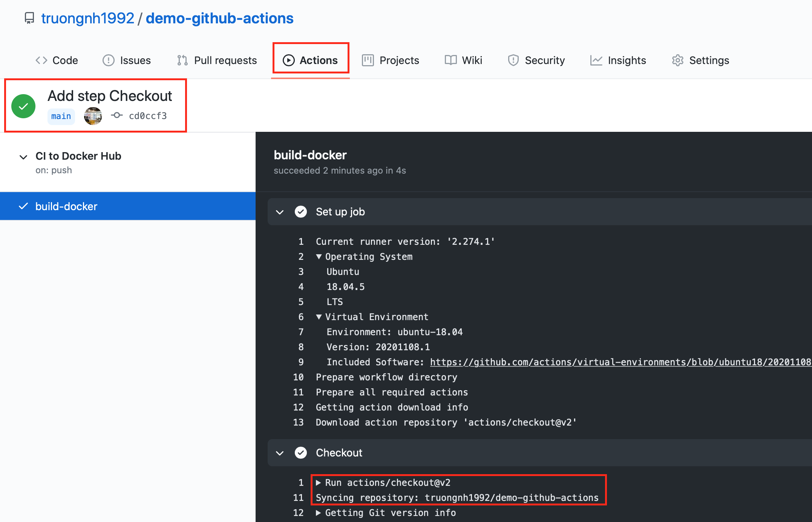The image size is (812, 522).
Task: Click line number 13 in Set up job log
Action: click(x=298, y=422)
